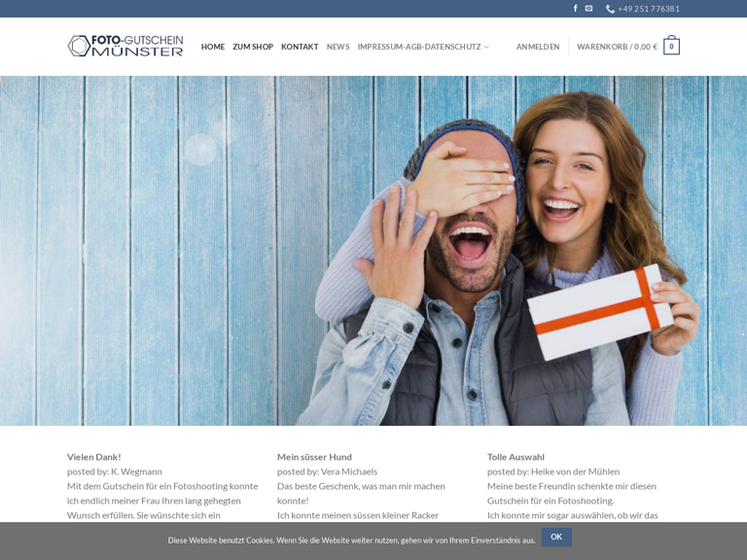Open the News section

tap(338, 47)
